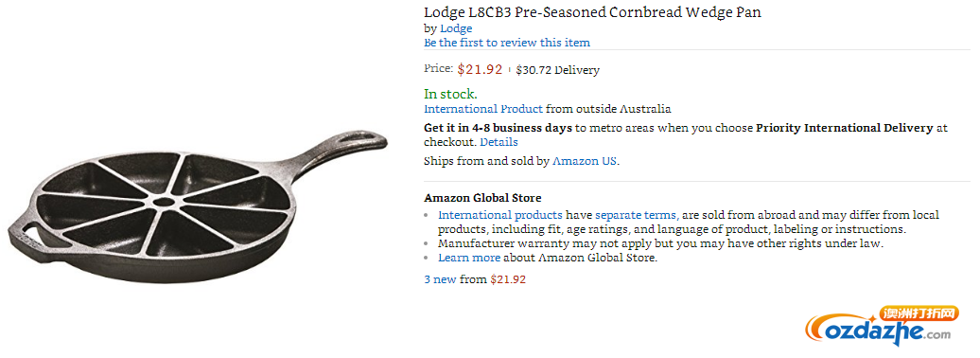Screen dimensions: 980x358
Task: Click the International products link in bullet list
Action: [x=500, y=215]
